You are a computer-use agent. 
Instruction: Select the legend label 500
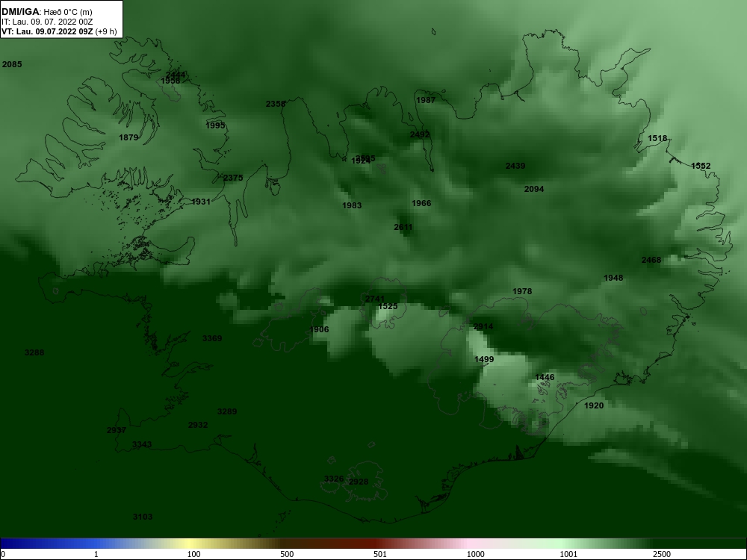tap(287, 554)
